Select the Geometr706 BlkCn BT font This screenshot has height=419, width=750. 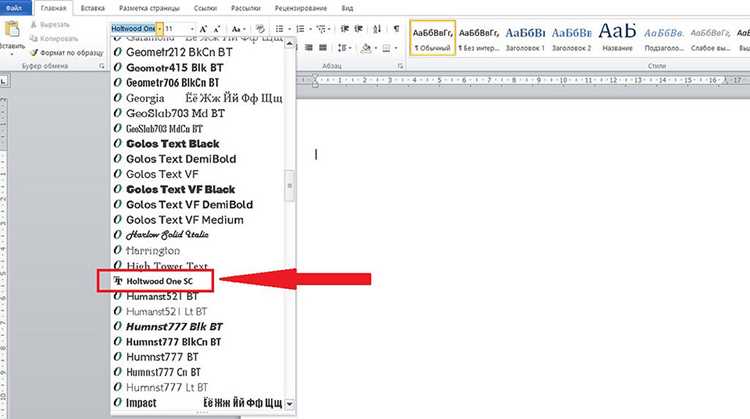[x=198, y=83]
